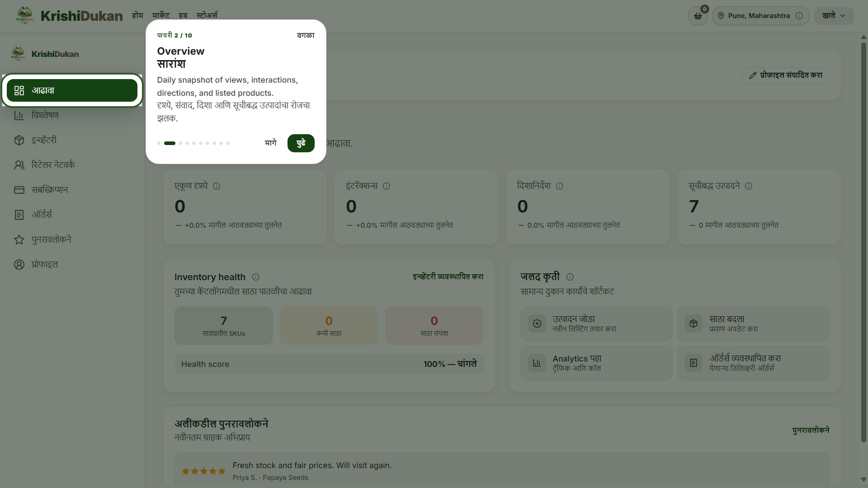Image resolution: width=868 pixels, height=488 pixels.
Task: Click document icon on ऑर्डर्स व्यवस्थापित करा
Action: (693, 363)
